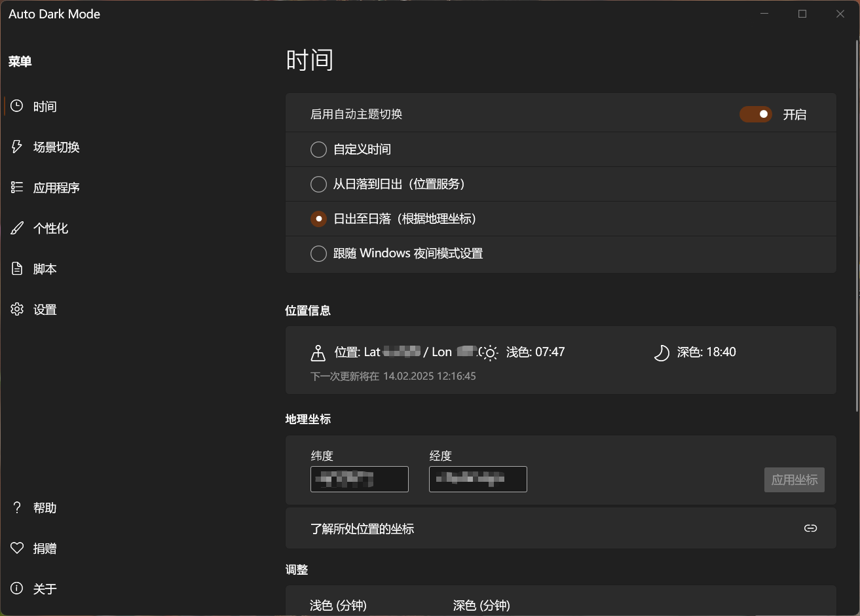
Task: Select 跟随 Windows 夜间模式设置 option
Action: coord(318,254)
